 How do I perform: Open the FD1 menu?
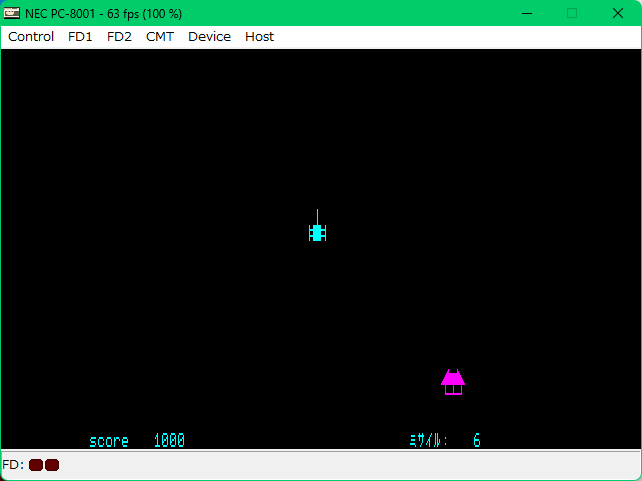[80, 37]
